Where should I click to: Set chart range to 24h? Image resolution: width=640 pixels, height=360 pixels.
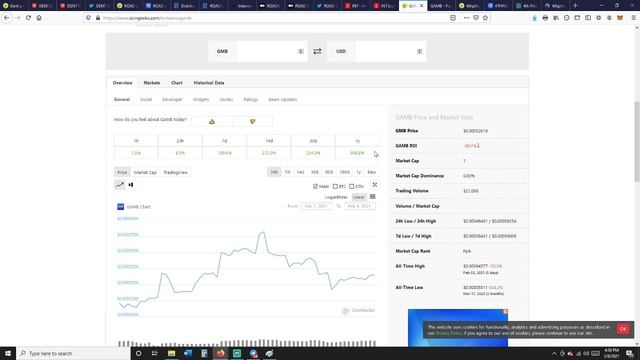(274, 172)
